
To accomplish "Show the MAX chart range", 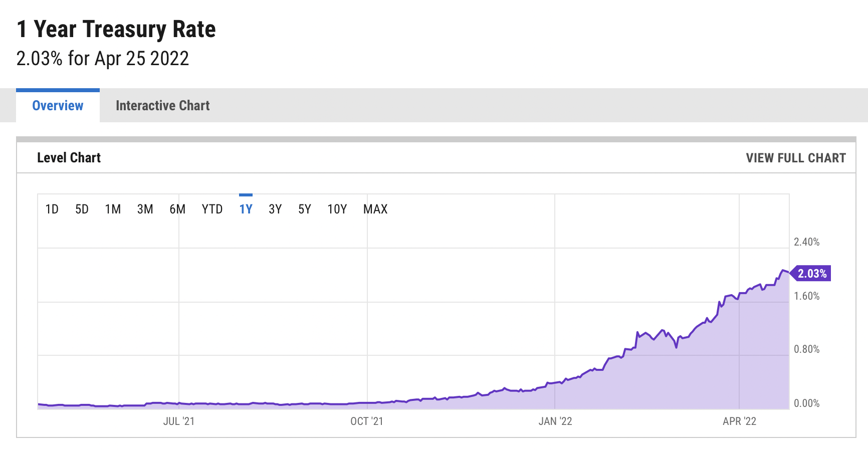I will tap(375, 209).
